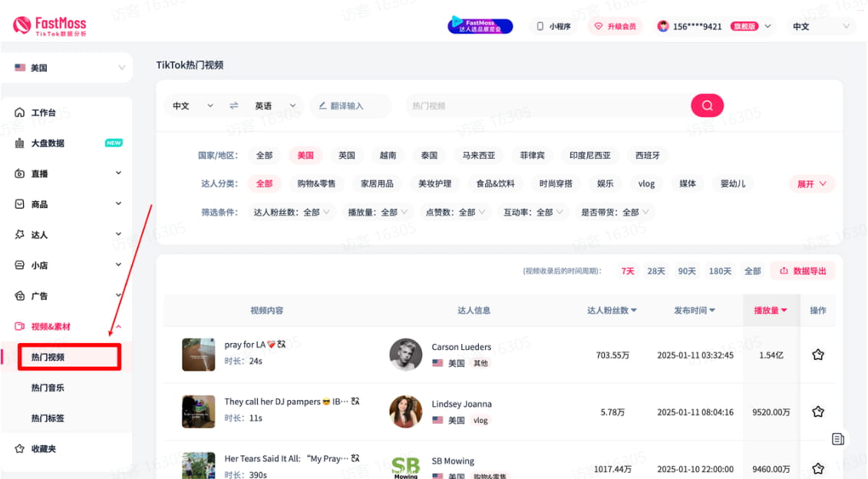Click the red search magnifier button

pos(707,106)
